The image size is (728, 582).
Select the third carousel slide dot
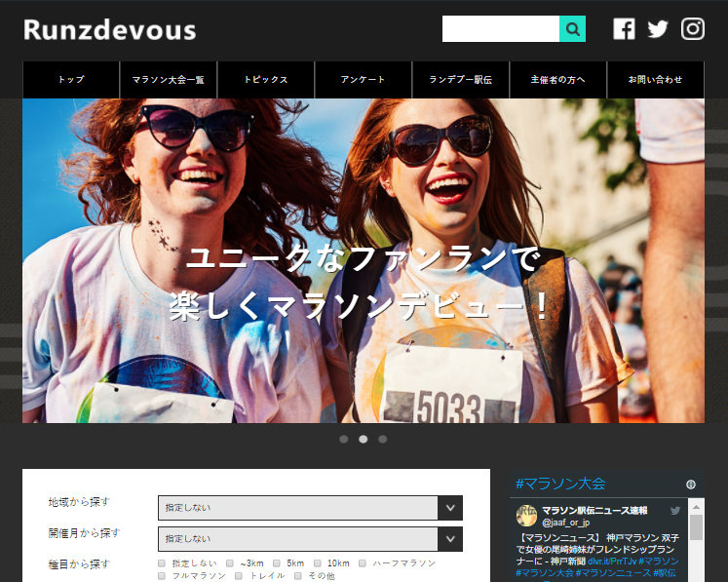coord(383,439)
